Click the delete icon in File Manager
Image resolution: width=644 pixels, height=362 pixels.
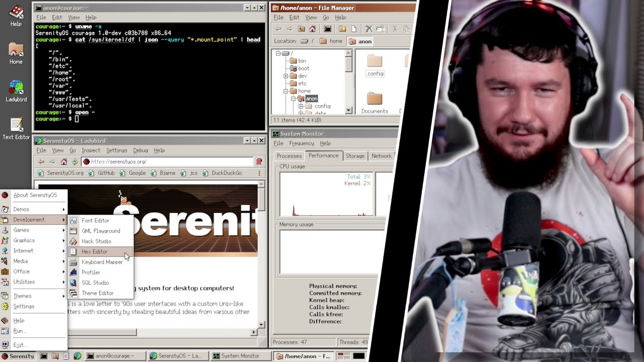pos(369,29)
